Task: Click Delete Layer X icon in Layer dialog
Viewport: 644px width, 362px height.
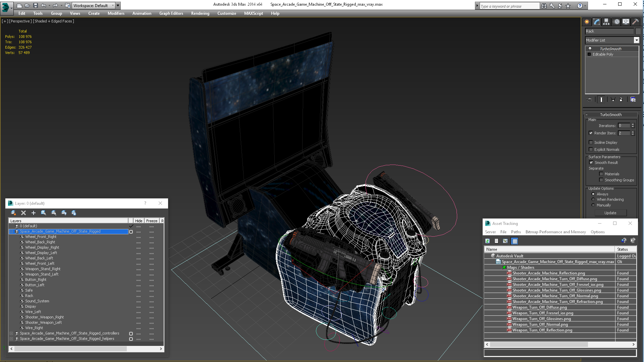Action: (x=23, y=213)
